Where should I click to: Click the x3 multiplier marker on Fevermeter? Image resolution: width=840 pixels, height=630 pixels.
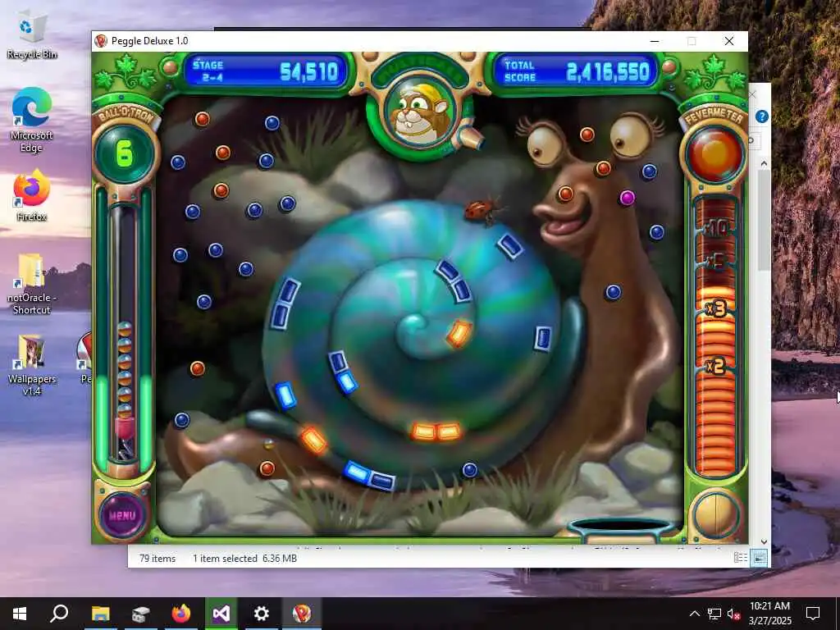715,308
